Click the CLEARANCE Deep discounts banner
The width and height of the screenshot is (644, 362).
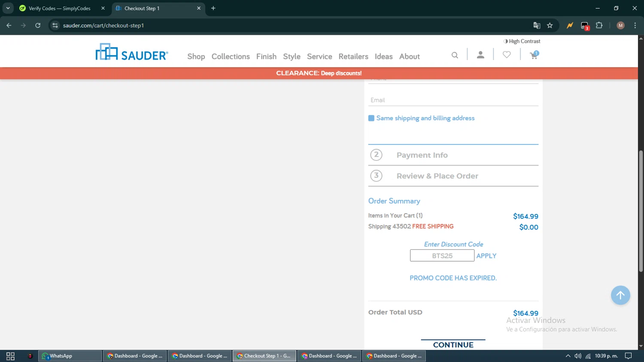(319, 73)
